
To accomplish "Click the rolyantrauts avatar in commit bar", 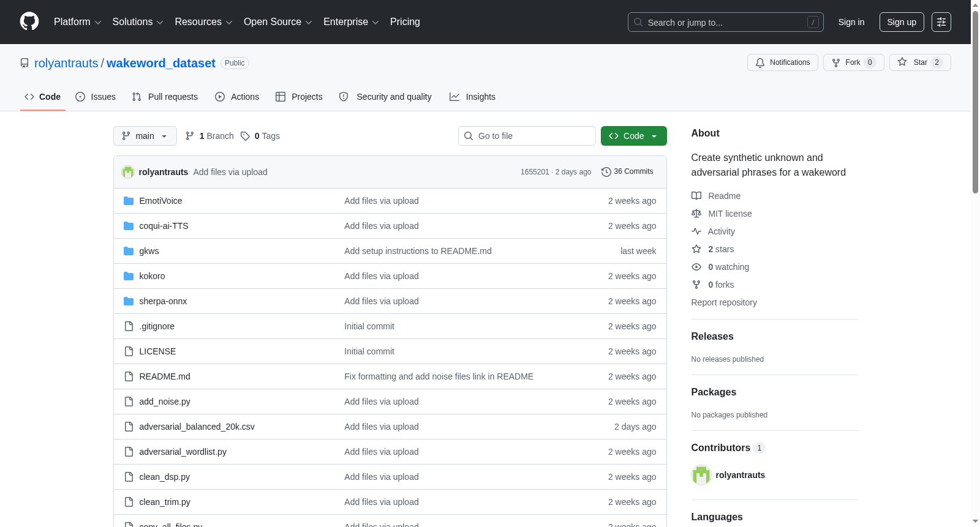I will pos(128,172).
